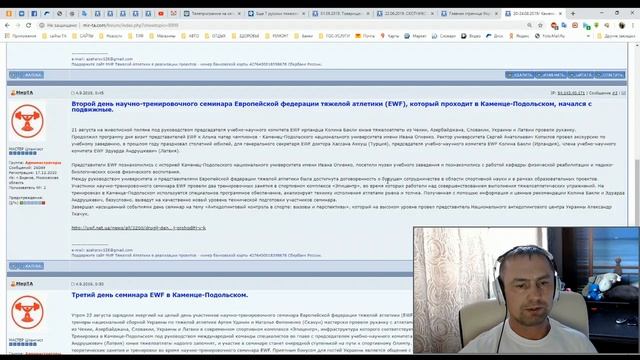
Task: Expand the 'АВТО' bookmark folder
Action: (190, 36)
